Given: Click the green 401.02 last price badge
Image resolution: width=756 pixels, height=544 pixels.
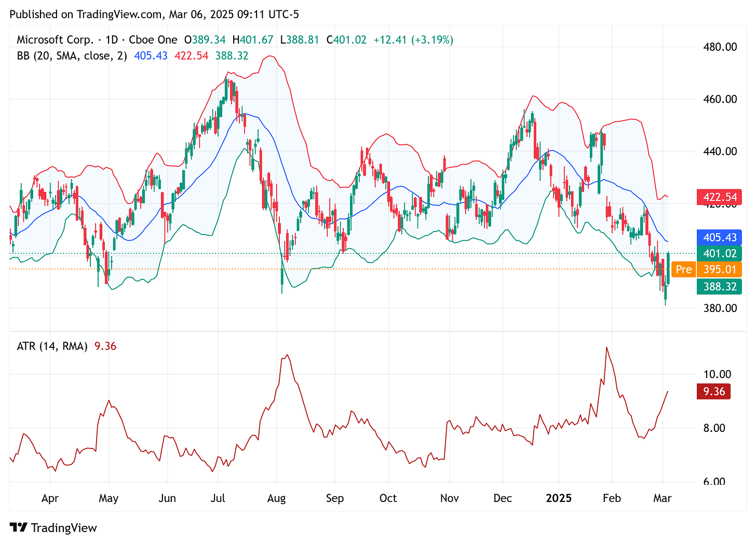Looking at the screenshot, I should point(720,253).
